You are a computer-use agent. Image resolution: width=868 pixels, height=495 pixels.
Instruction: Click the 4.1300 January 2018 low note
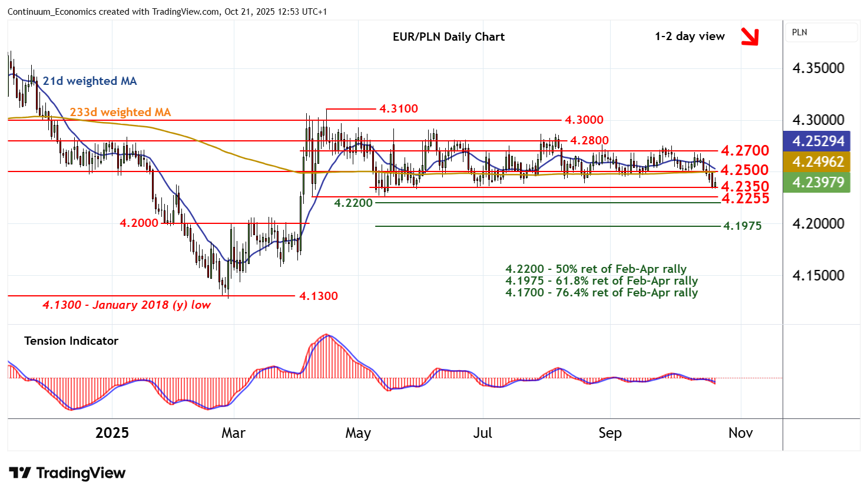coord(127,305)
